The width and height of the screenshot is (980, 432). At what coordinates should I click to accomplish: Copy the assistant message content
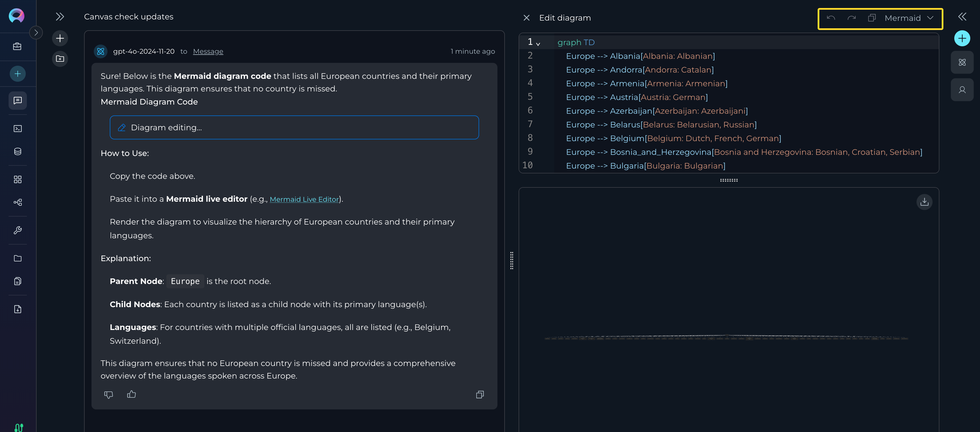click(x=480, y=395)
